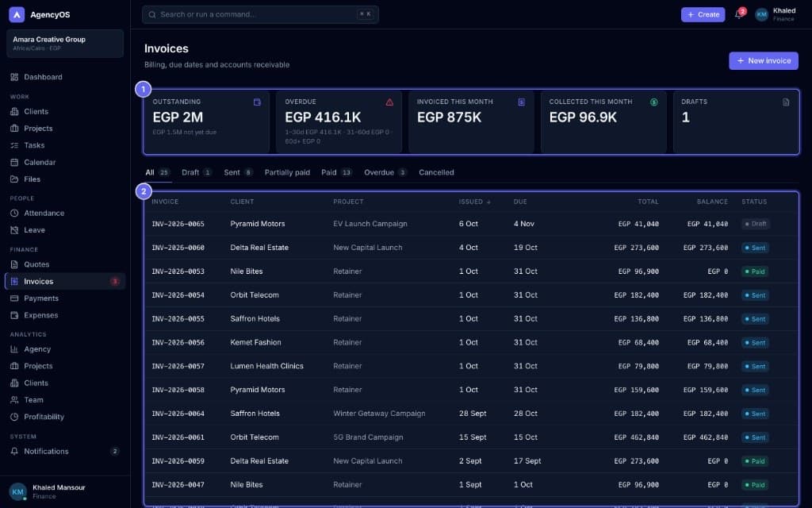
Task: Click the Overdue warning triangle icon
Action: (x=389, y=102)
